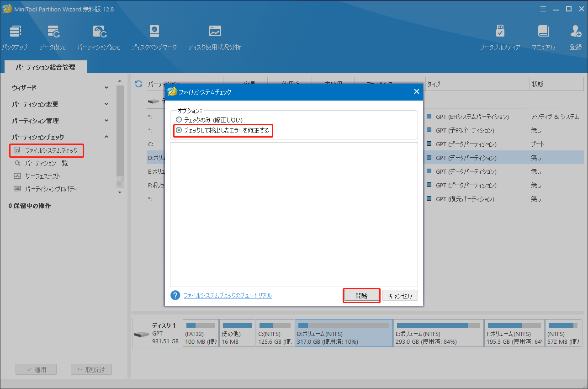The width and height of the screenshot is (588, 389).
Task: Select ディスク 1 GPT disk entry
Action: (x=157, y=333)
